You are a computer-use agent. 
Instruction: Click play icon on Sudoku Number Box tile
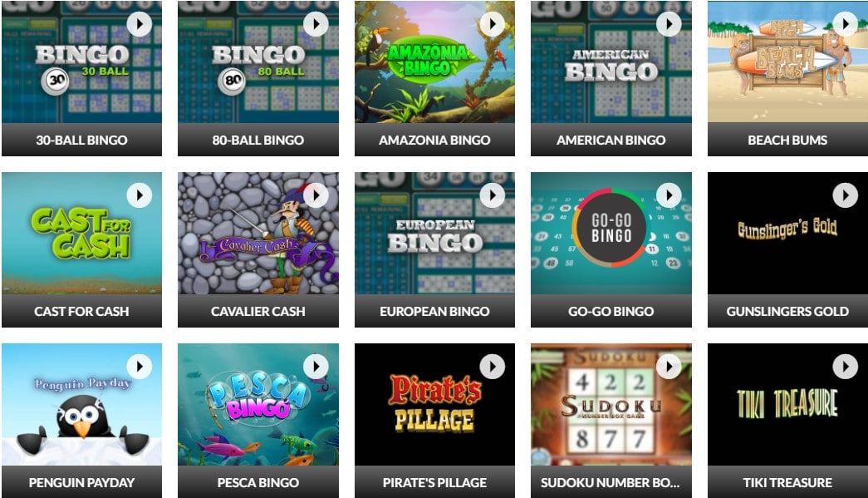point(669,366)
